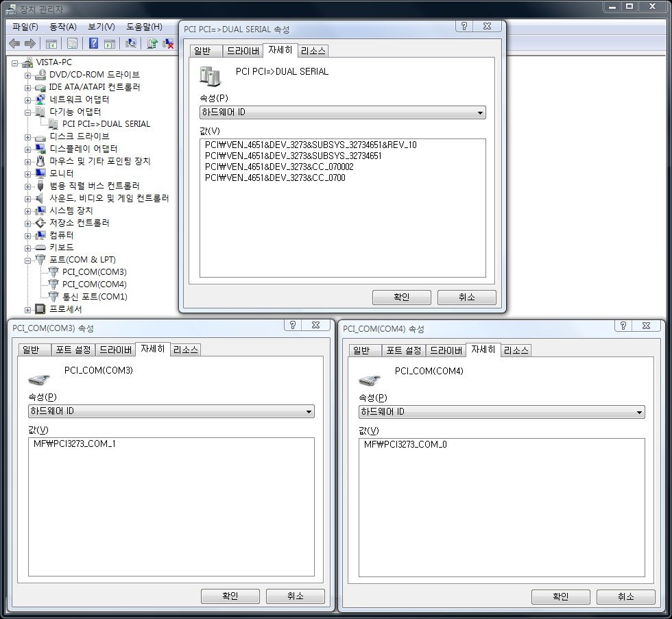The image size is (672, 619).
Task: Expand the 시스템 장치 node
Action: click(28, 212)
